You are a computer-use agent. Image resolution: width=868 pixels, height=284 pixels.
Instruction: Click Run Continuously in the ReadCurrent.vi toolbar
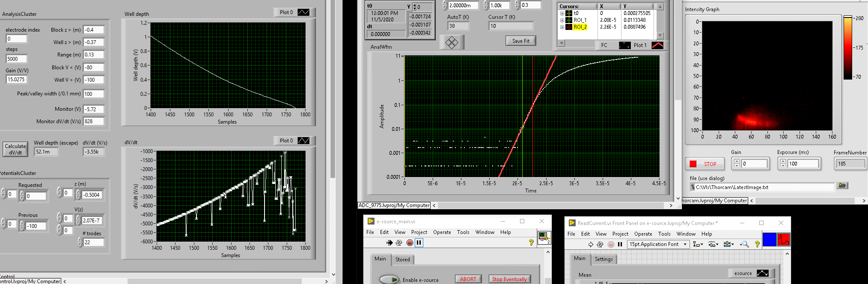point(600,244)
